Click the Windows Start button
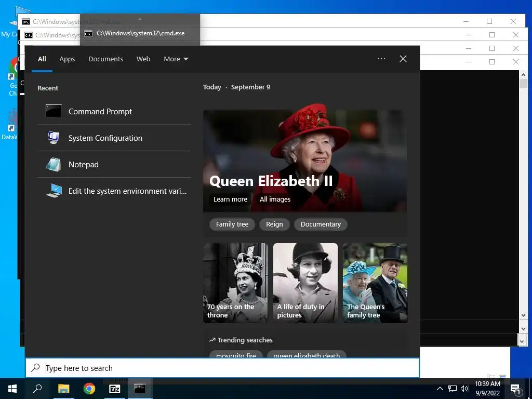 pyautogui.click(x=12, y=389)
